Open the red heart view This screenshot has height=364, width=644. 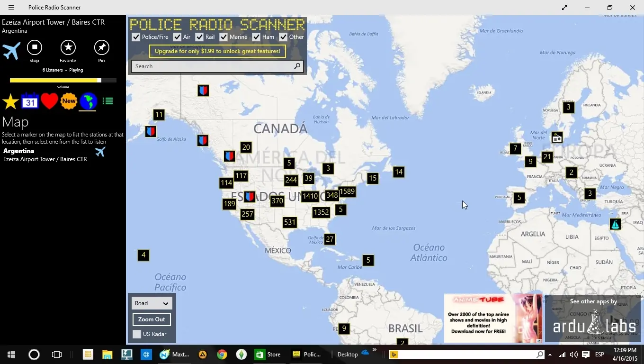click(49, 101)
